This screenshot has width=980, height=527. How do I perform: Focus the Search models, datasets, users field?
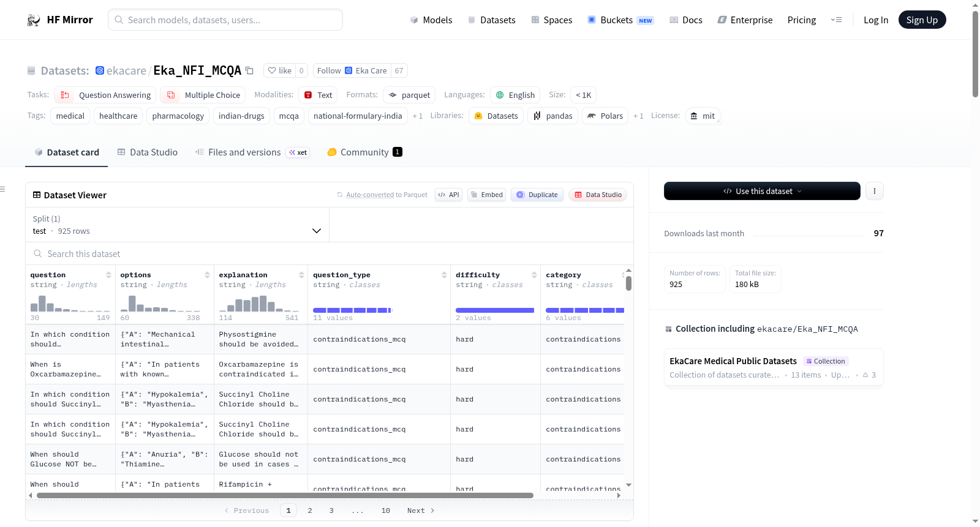pos(225,20)
